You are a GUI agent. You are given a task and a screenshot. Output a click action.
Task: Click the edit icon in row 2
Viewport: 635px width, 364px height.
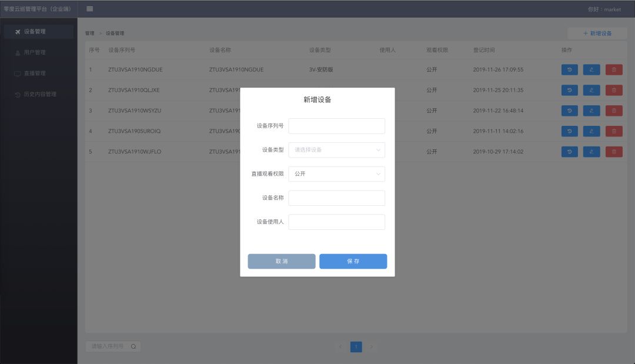tap(591, 90)
